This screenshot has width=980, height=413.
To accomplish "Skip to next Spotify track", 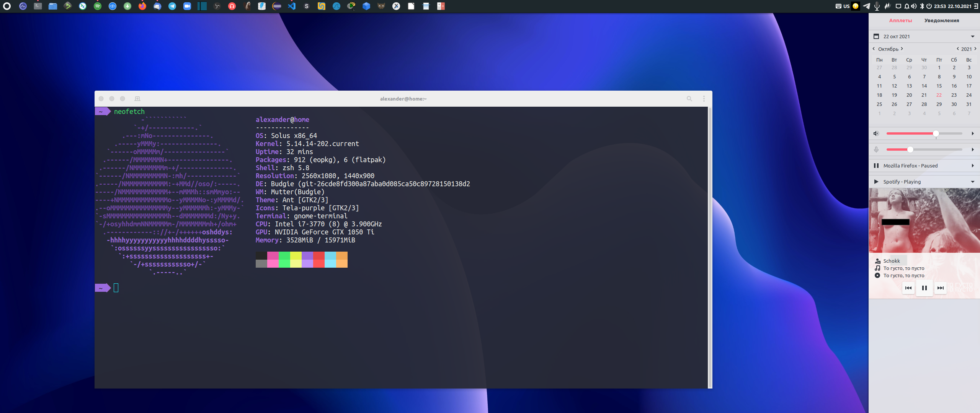I will tap(940, 288).
